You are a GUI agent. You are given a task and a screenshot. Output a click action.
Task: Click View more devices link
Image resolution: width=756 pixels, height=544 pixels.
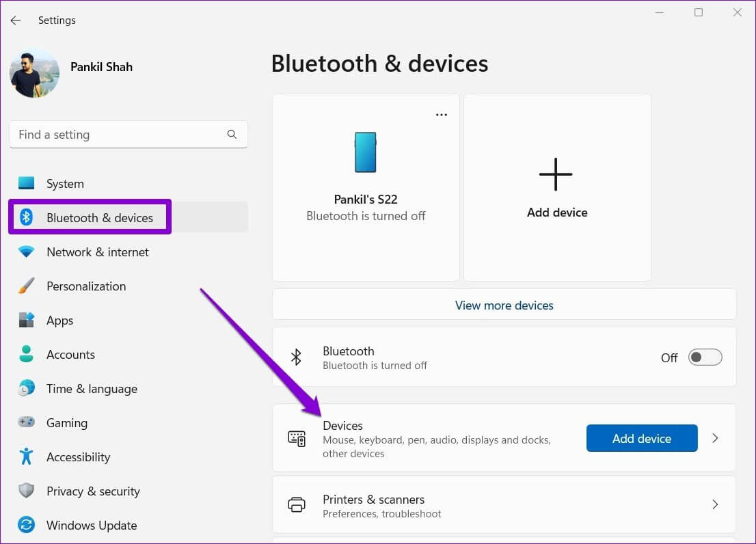coord(504,305)
